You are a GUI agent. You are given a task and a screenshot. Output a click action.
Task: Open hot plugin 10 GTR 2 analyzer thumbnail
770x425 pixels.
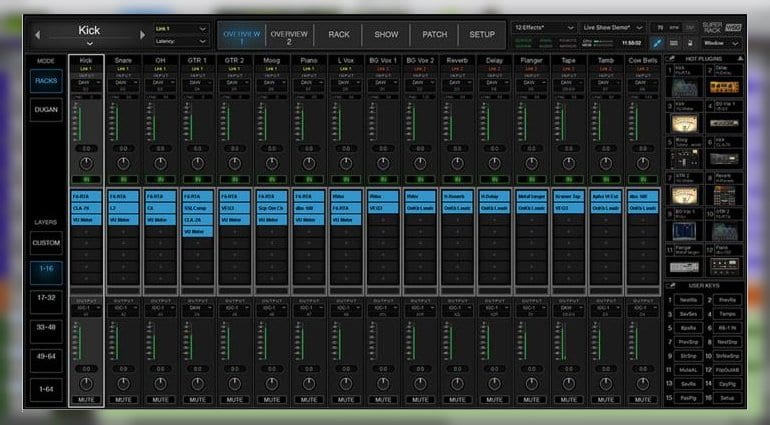pos(724,231)
